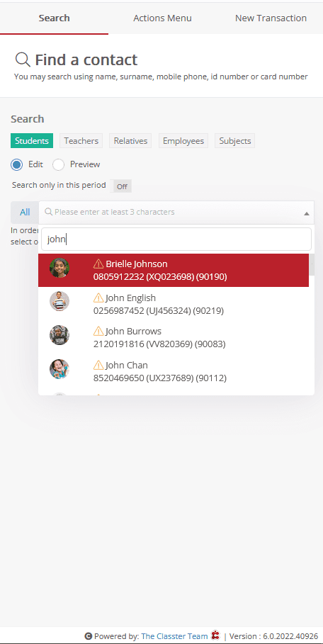Open the New Transaction tab

pyautogui.click(x=271, y=18)
